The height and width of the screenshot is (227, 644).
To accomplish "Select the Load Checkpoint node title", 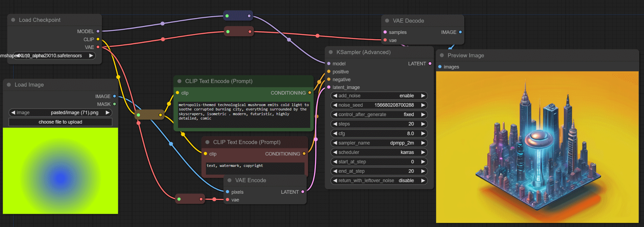I will coord(40,20).
